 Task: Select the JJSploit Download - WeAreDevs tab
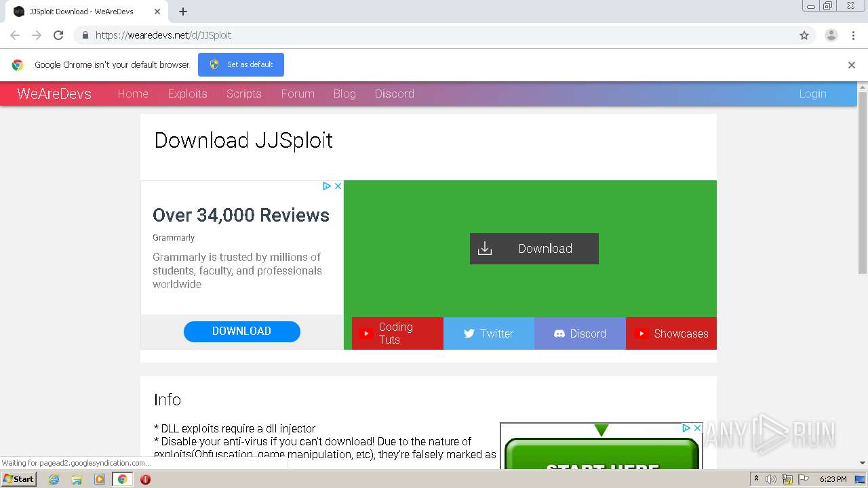(x=87, y=12)
